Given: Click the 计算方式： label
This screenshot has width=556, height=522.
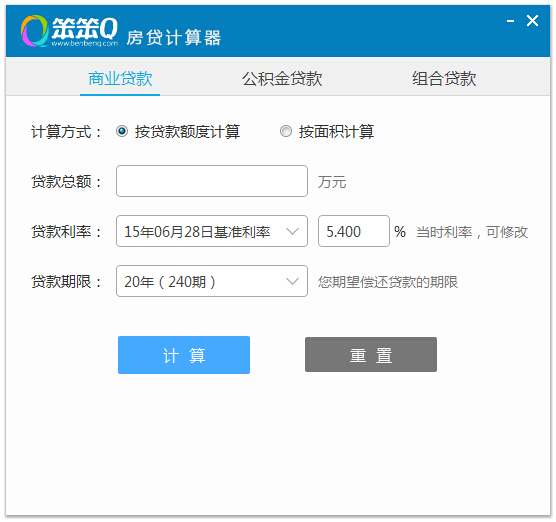Looking at the screenshot, I should tap(66, 132).
